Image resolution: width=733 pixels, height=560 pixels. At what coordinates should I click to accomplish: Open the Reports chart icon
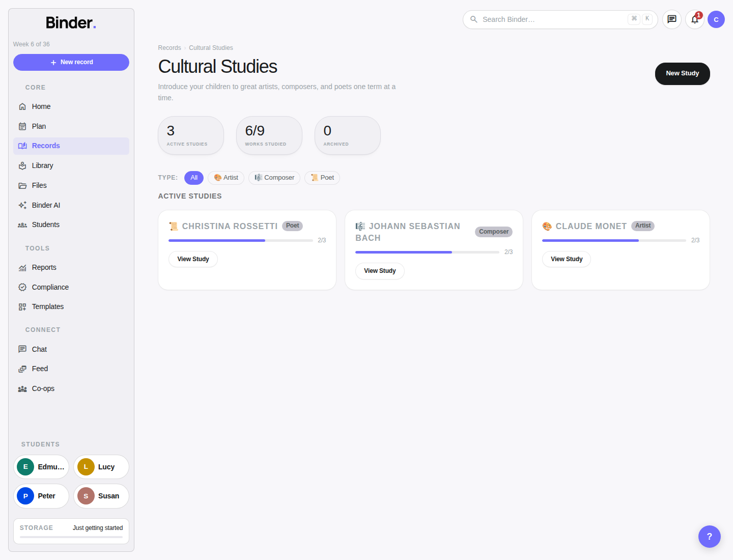(22, 267)
